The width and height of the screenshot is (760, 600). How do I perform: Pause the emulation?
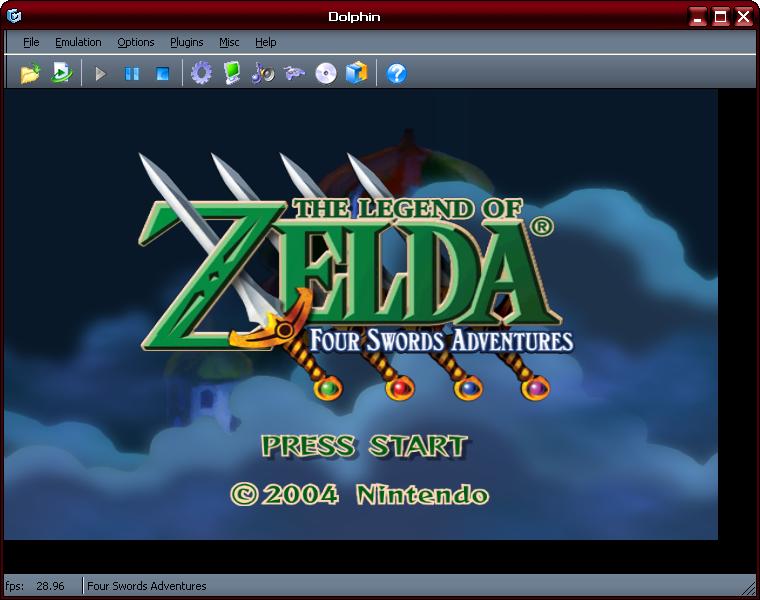click(132, 74)
